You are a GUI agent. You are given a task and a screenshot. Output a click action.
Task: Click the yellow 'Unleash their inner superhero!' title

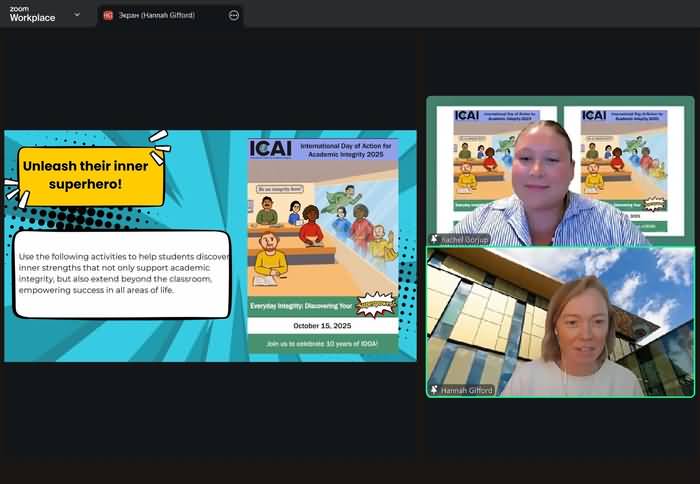coord(91,176)
